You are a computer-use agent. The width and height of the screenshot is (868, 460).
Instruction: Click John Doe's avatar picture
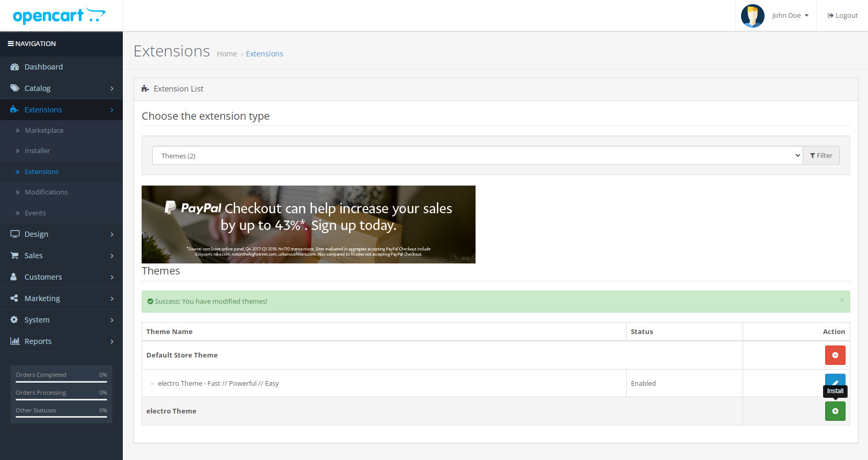coord(753,16)
